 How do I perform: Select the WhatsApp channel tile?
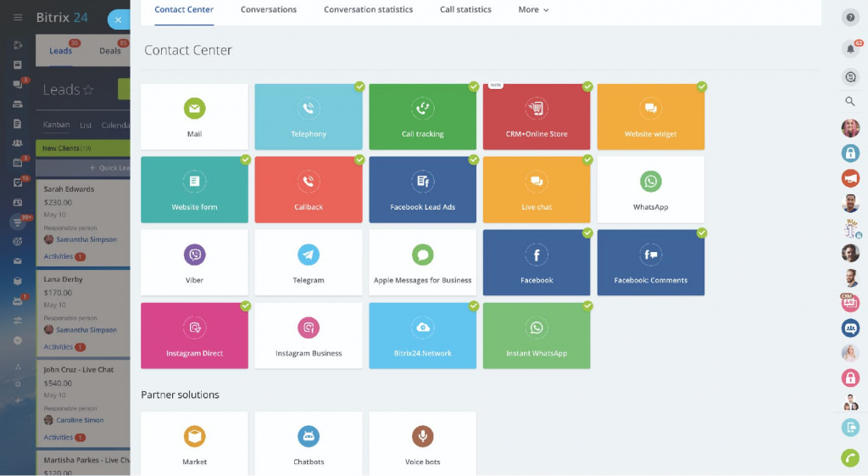[x=650, y=190]
